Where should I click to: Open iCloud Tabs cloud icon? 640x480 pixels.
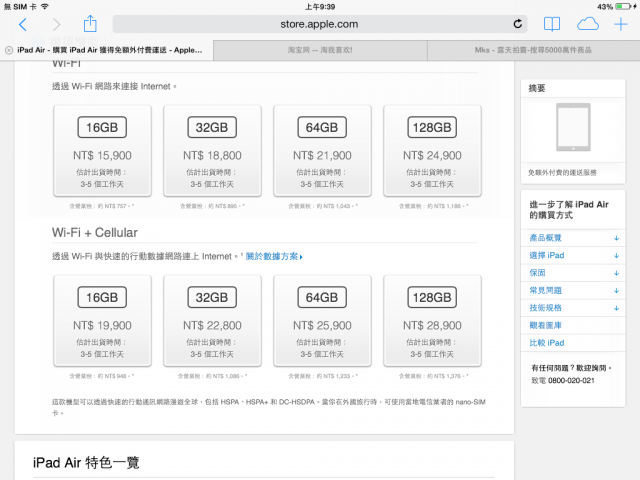588,24
